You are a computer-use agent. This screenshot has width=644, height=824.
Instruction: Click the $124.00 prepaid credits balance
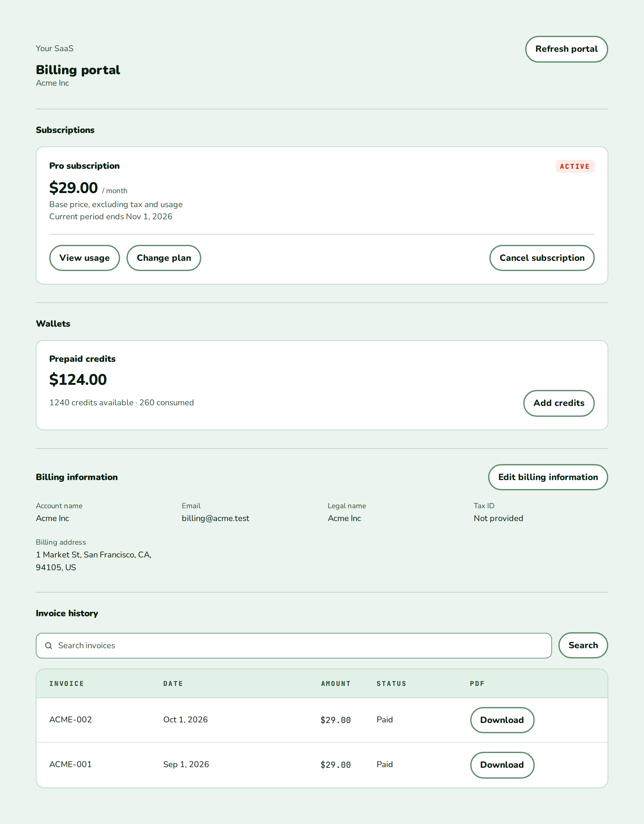pyautogui.click(x=78, y=379)
